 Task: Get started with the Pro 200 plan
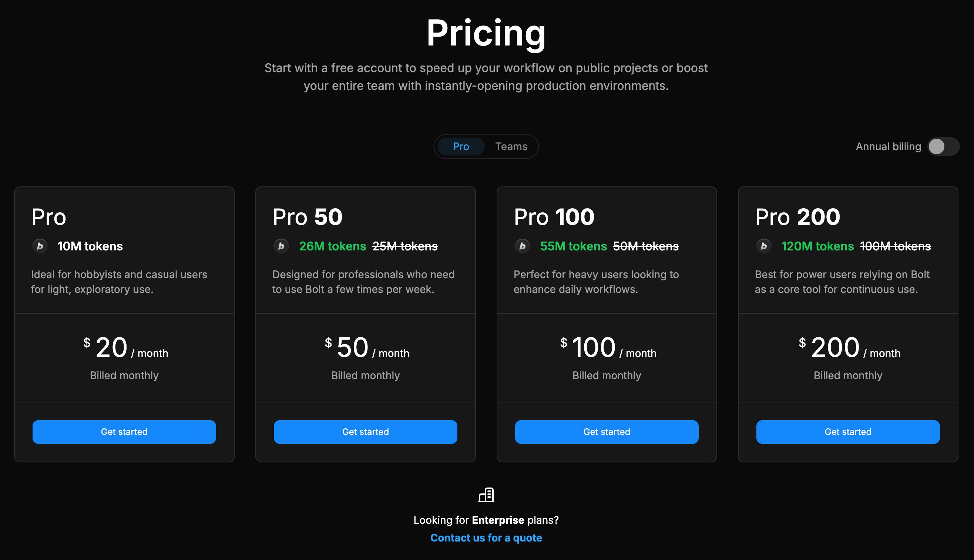click(848, 432)
